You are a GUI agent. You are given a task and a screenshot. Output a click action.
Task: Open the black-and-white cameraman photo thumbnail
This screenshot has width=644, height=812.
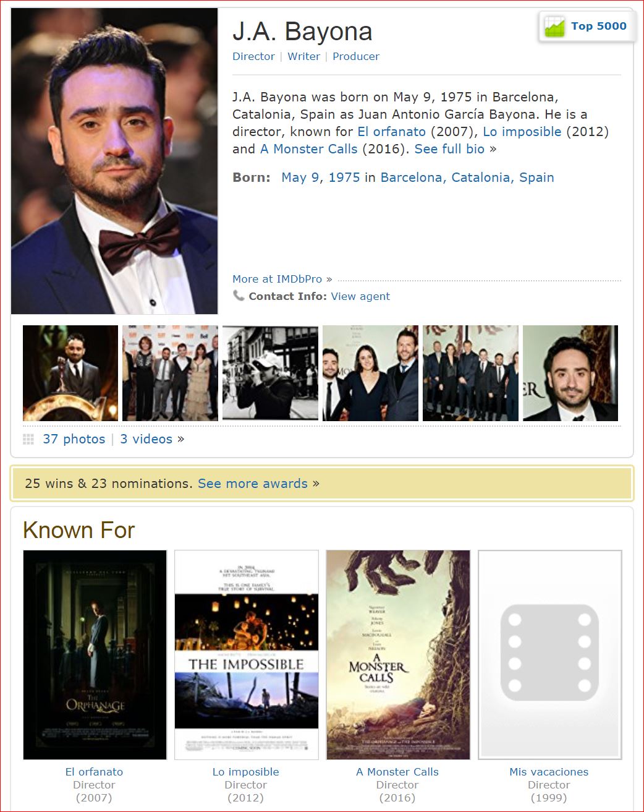pyautogui.click(x=270, y=373)
